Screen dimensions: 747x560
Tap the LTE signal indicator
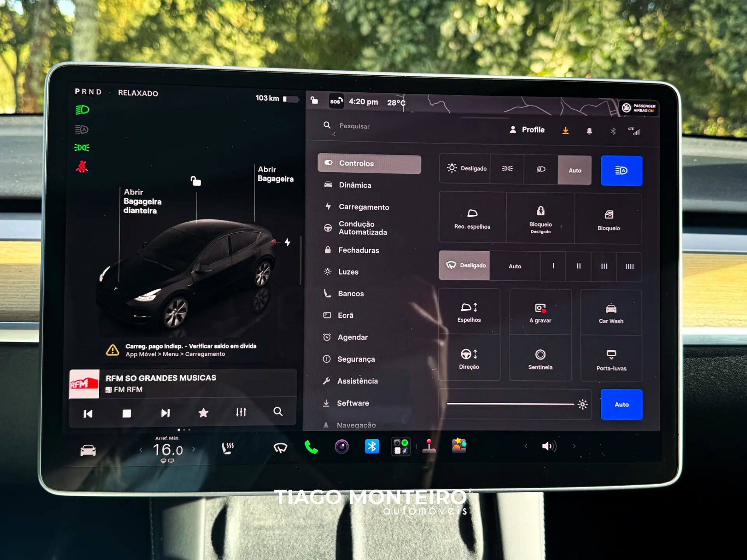pos(634,131)
